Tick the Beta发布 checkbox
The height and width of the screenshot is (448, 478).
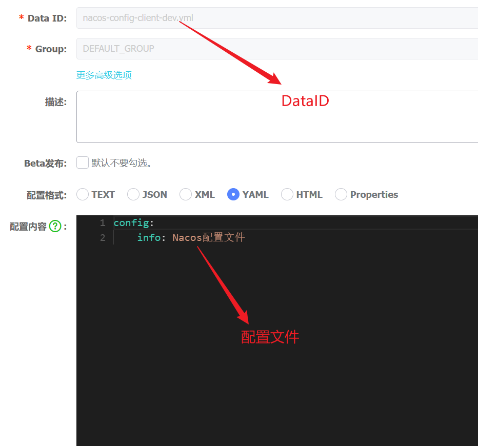click(x=83, y=163)
